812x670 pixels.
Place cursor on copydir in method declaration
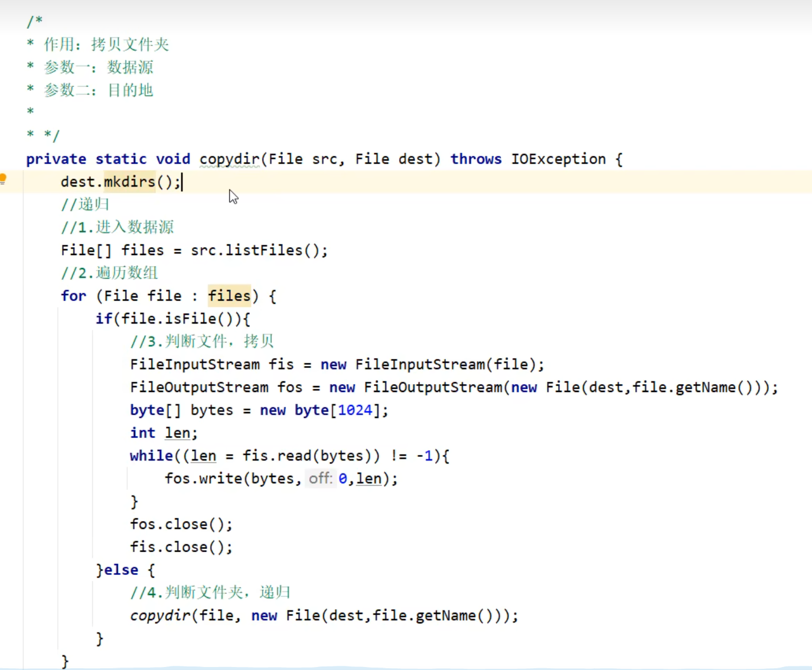[x=229, y=159]
